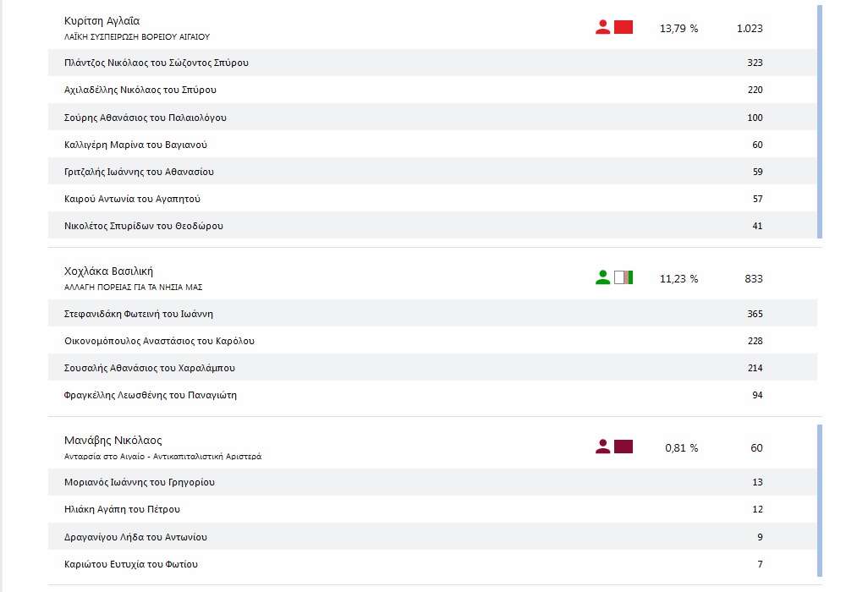Click the red person icon for Κυρίτση Αγλαΐα

coord(602,27)
